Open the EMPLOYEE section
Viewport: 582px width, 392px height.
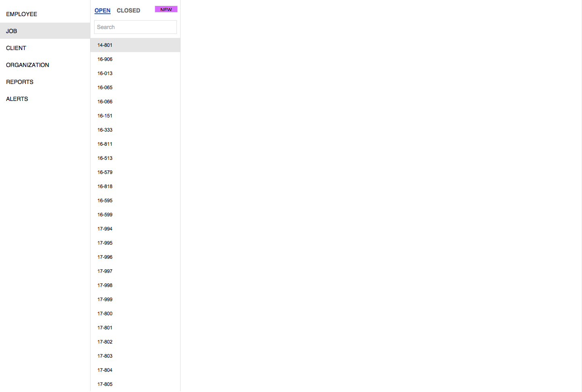45,14
